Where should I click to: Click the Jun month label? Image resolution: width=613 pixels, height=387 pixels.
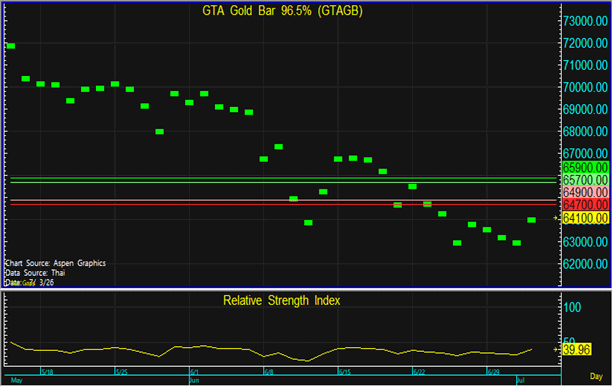pos(194,380)
